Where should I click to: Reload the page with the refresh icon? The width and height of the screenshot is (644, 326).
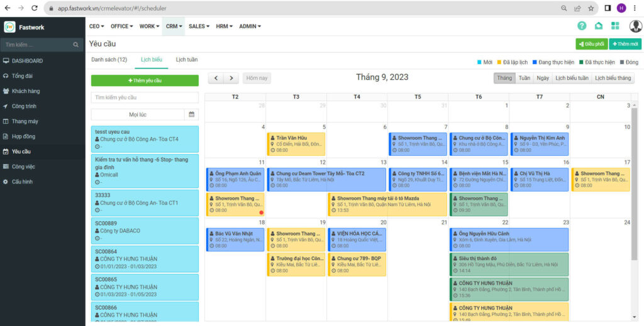pyautogui.click(x=35, y=8)
